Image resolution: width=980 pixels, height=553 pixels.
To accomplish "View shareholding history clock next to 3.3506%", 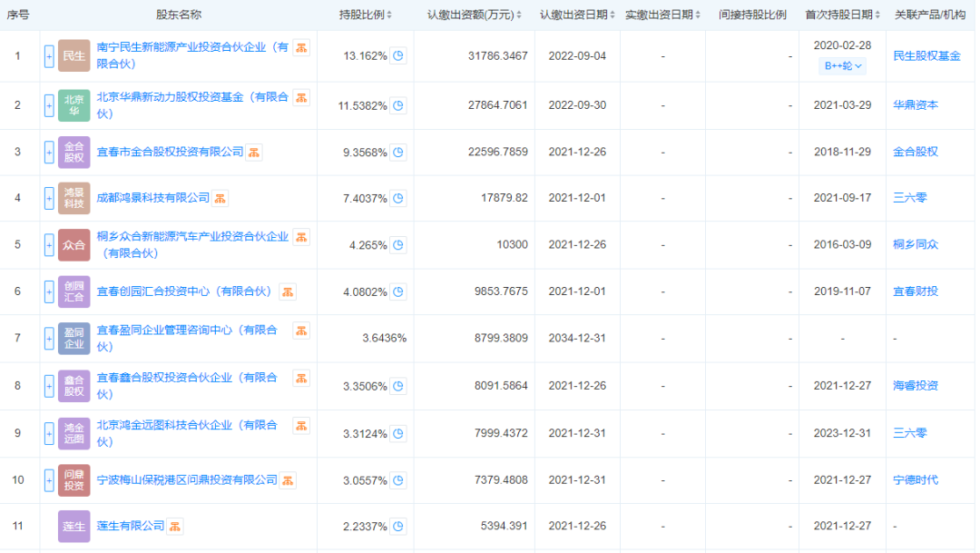I will [x=398, y=386].
